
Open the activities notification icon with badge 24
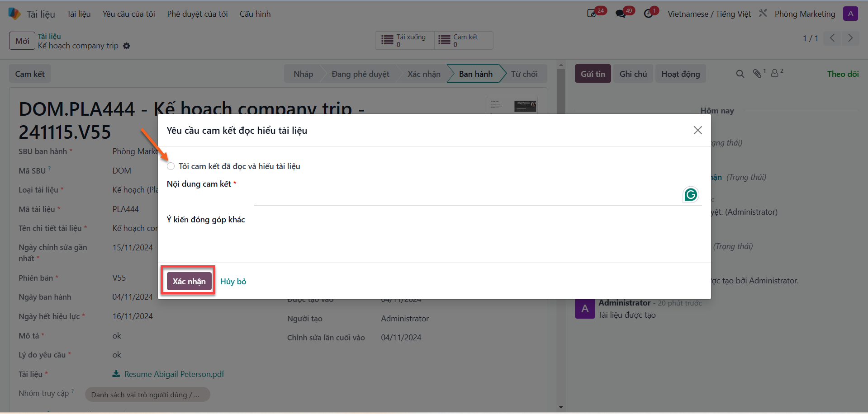pyautogui.click(x=592, y=14)
